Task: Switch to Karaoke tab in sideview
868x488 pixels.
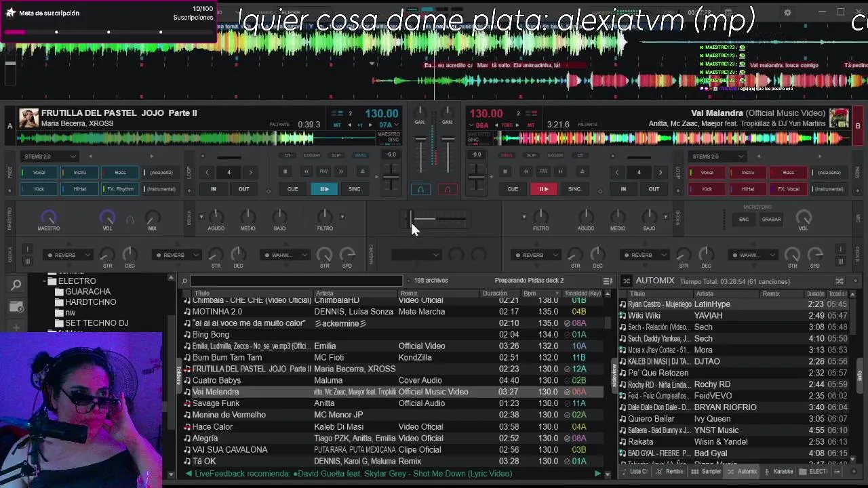Action: [778, 472]
